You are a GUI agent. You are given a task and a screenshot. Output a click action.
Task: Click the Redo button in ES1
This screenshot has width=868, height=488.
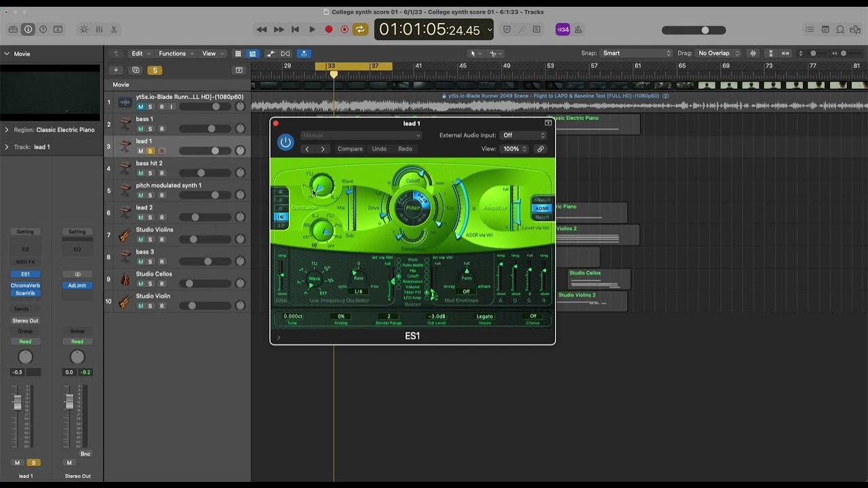click(x=405, y=149)
